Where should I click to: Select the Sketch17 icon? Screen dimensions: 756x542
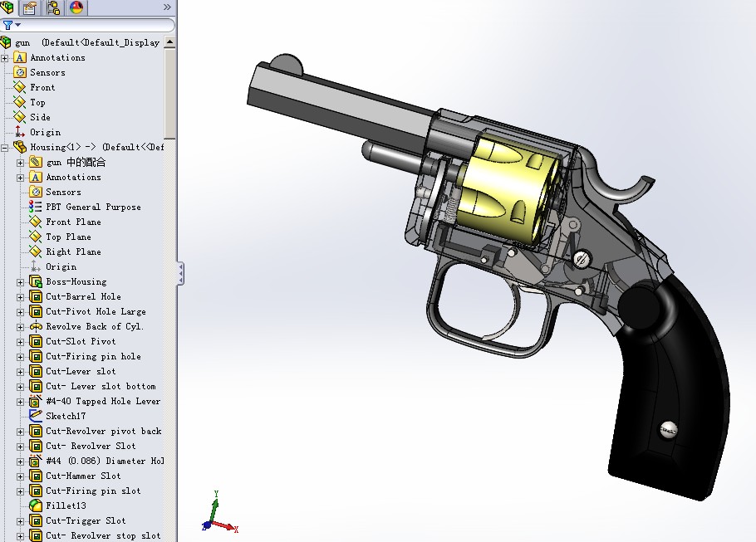pos(35,415)
